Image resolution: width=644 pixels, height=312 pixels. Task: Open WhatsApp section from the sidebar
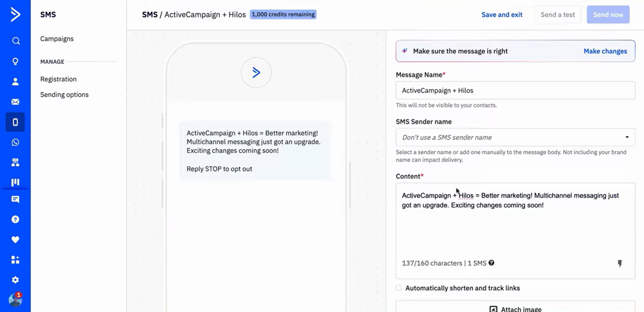point(15,142)
